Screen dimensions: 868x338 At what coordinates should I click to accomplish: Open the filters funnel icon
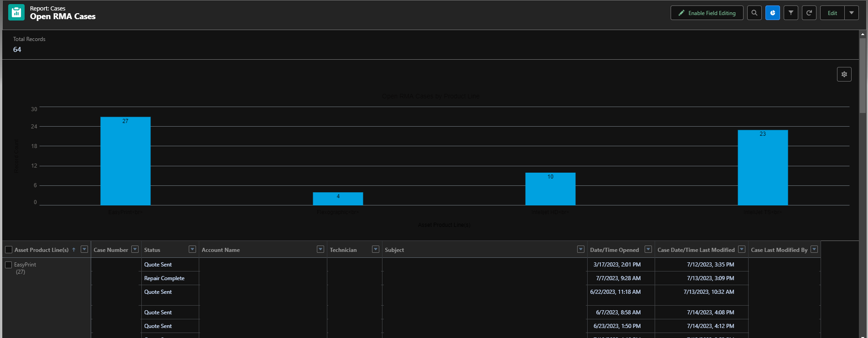790,13
